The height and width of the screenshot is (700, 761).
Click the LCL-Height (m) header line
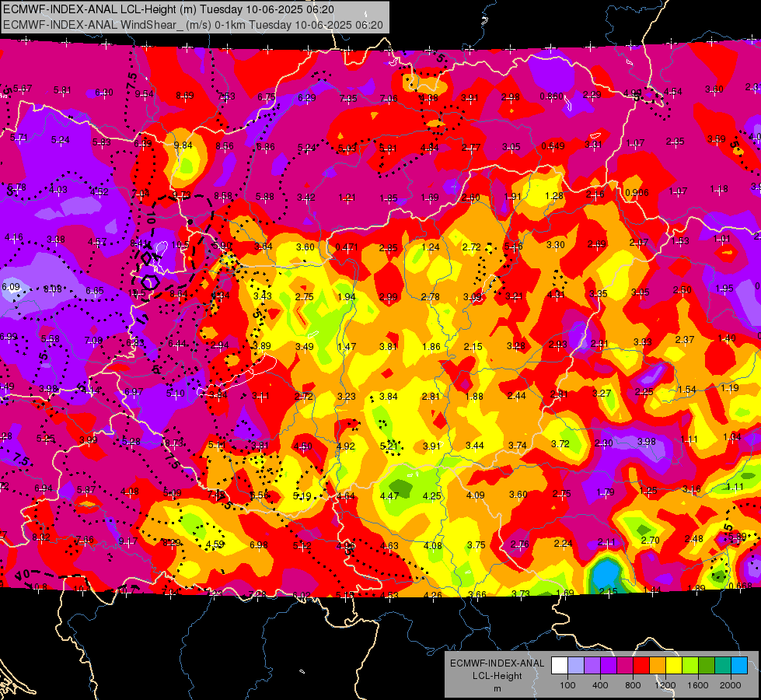[x=169, y=9]
